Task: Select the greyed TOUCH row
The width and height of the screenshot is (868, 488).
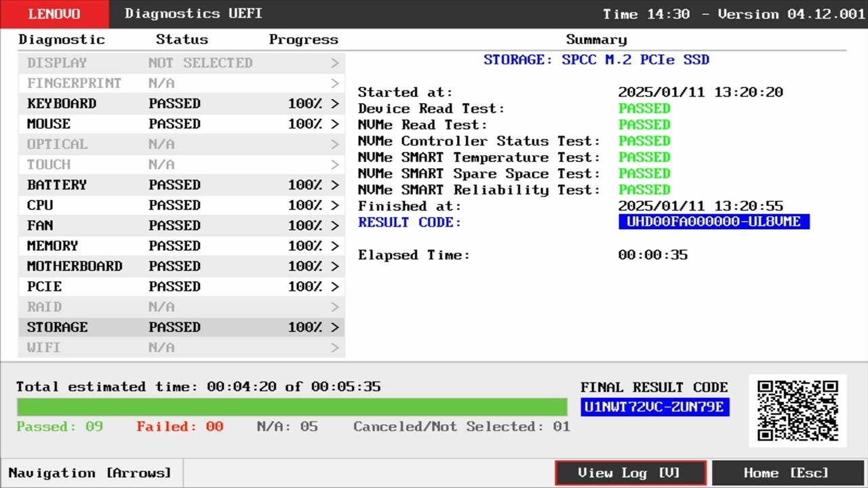Action: (182, 165)
